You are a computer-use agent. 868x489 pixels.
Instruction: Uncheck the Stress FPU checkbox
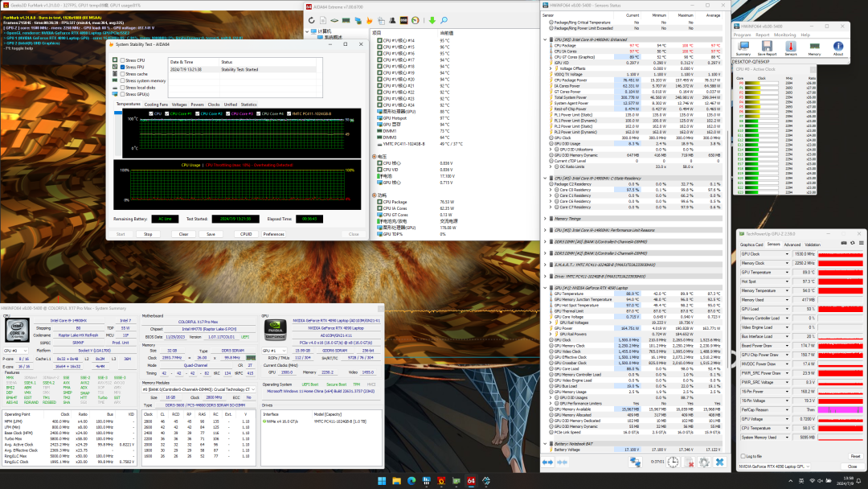(x=122, y=68)
